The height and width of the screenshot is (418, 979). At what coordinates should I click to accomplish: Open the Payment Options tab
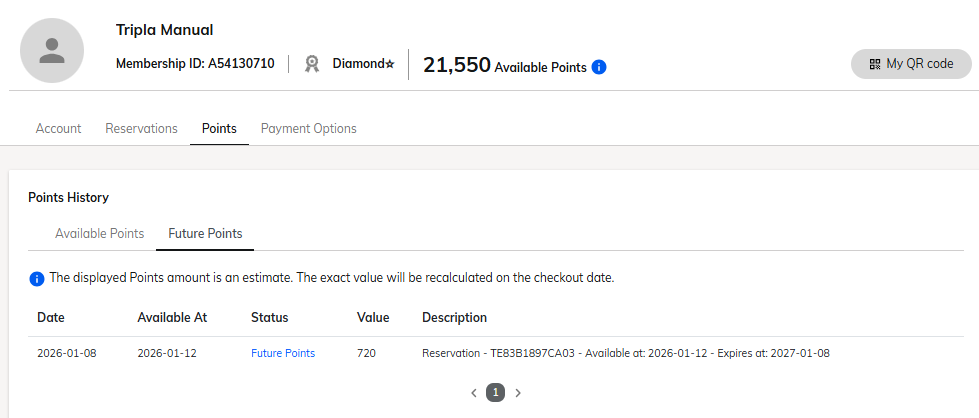[x=308, y=128]
